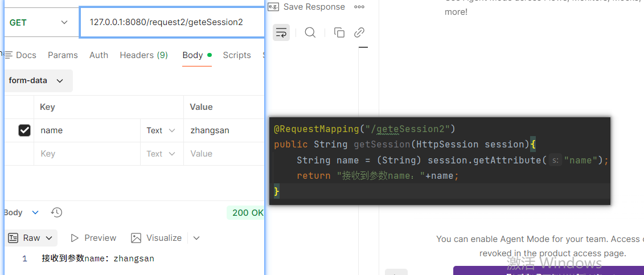Click the getSession method name in code
Image resolution: width=644 pixels, height=275 pixels.
point(382,145)
